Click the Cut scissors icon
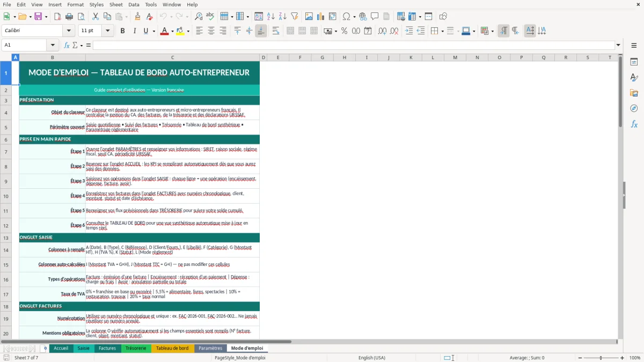Screen dimensions: 644x362 [96, 17]
